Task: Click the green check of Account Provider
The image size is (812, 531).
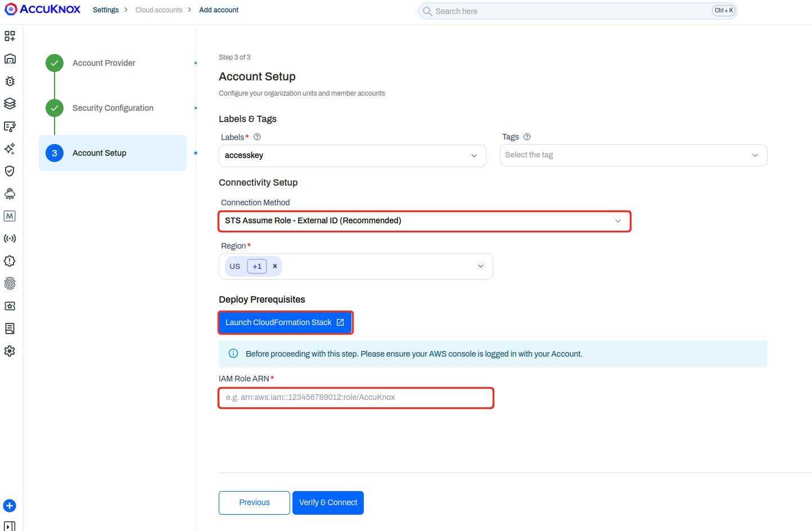Action: coord(55,63)
